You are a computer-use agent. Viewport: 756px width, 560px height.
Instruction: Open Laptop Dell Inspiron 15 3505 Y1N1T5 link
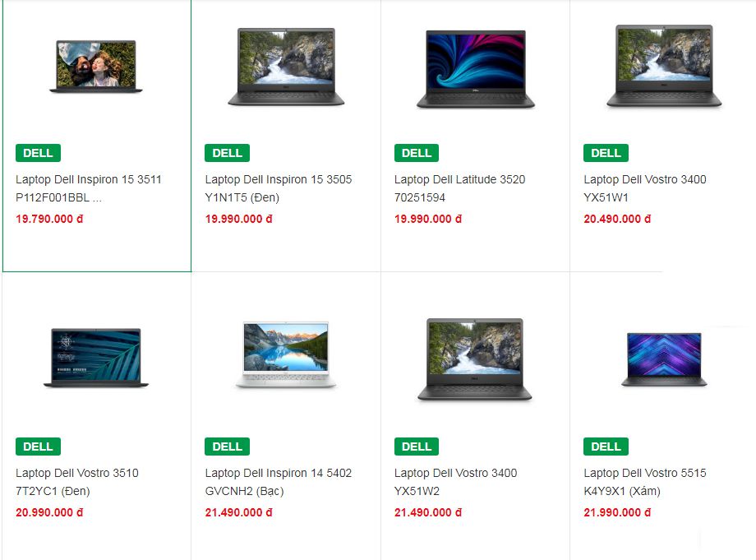pos(279,188)
